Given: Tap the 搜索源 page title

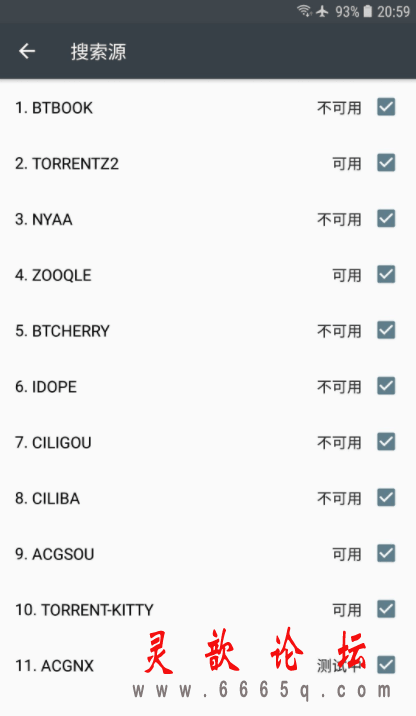Looking at the screenshot, I should coord(98,52).
